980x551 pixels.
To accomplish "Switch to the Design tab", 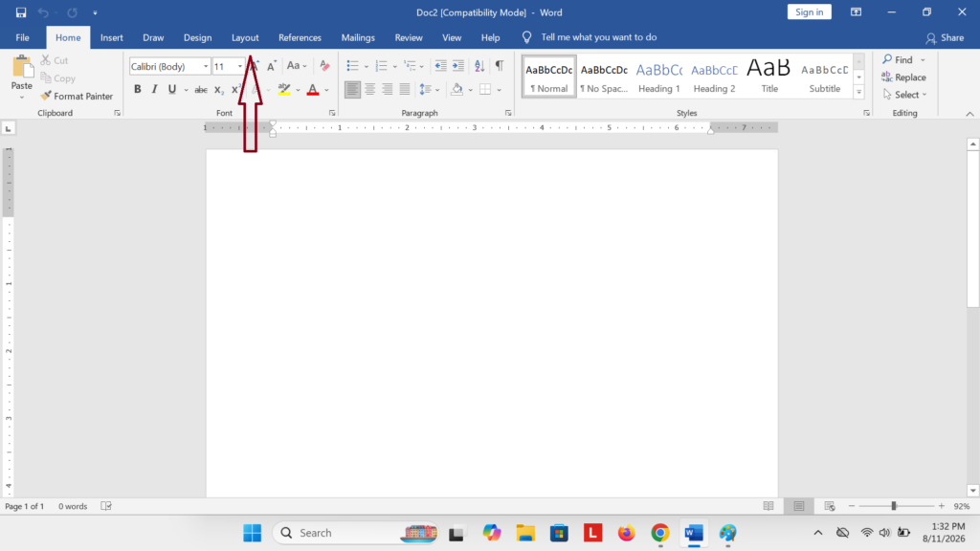I will 197,37.
